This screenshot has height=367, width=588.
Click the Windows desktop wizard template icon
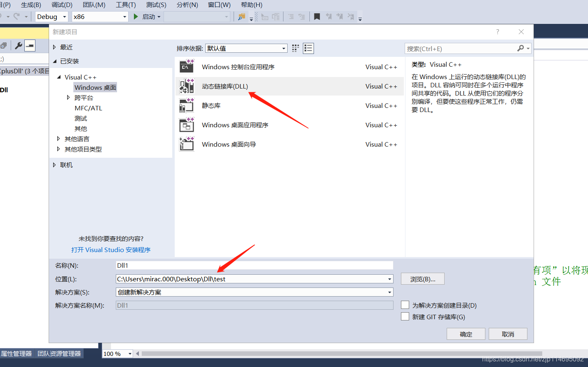(187, 144)
